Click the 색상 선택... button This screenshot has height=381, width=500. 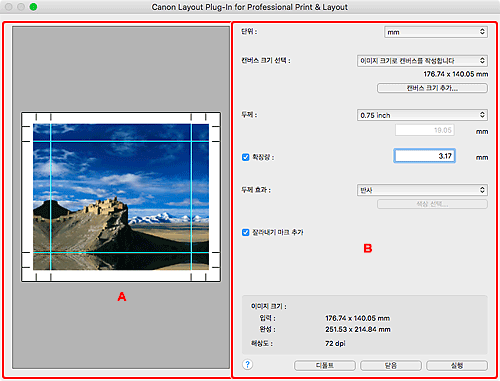[432, 204]
